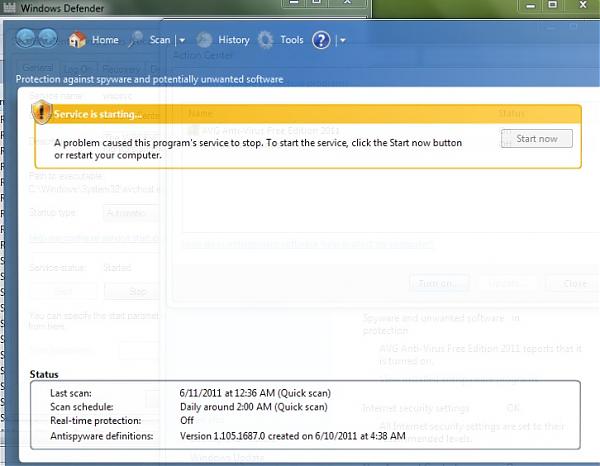Start a Scan from toolbar label
The width and height of the screenshot is (600, 466).
tap(160, 40)
